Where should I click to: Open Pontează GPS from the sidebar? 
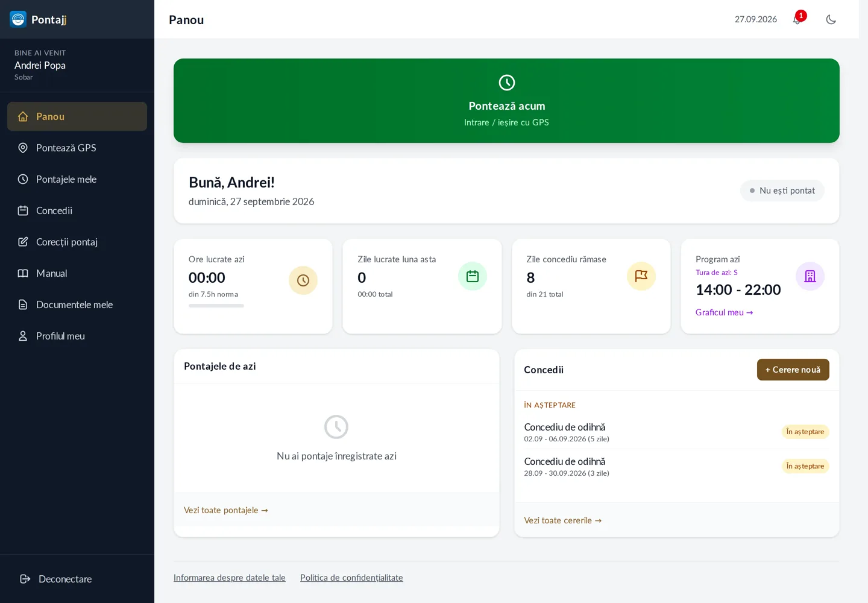(77, 148)
